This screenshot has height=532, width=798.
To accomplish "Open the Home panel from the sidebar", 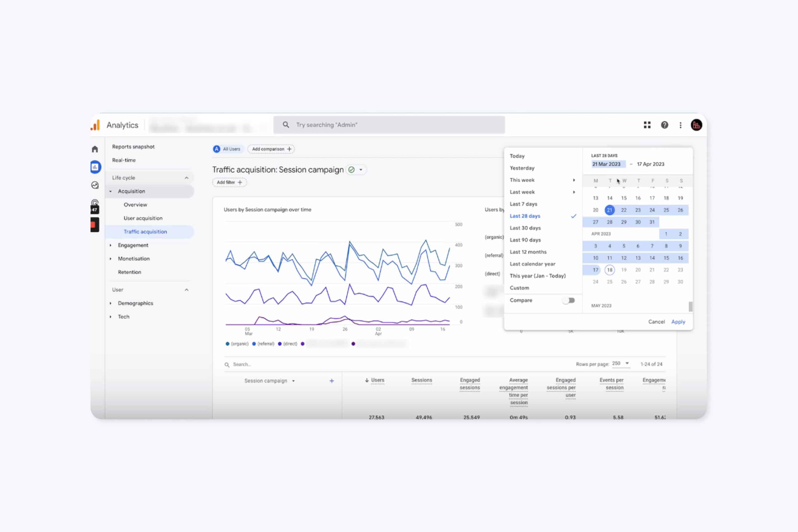I will pos(95,149).
